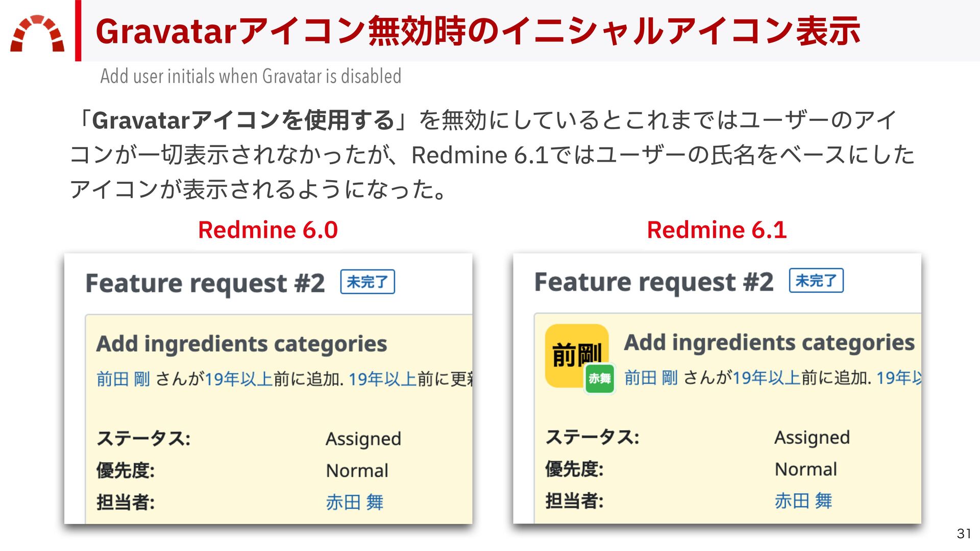Click the page number 31

[964, 534]
